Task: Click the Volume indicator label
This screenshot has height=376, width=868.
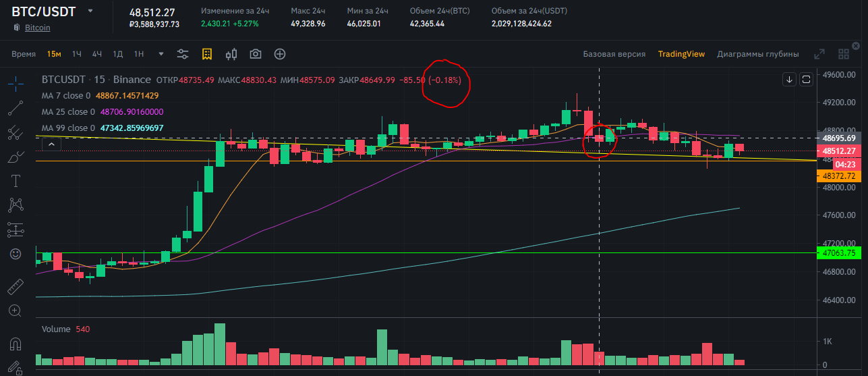Action: coord(56,329)
